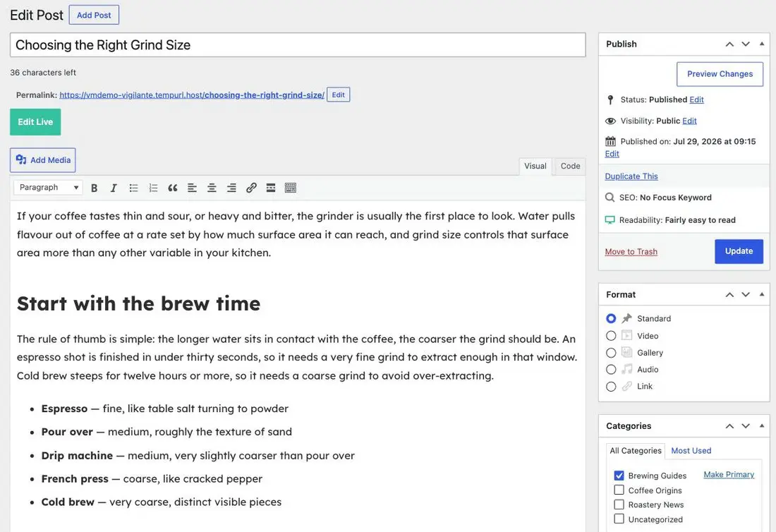The image size is (776, 532).
Task: Align text left
Action: (192, 188)
